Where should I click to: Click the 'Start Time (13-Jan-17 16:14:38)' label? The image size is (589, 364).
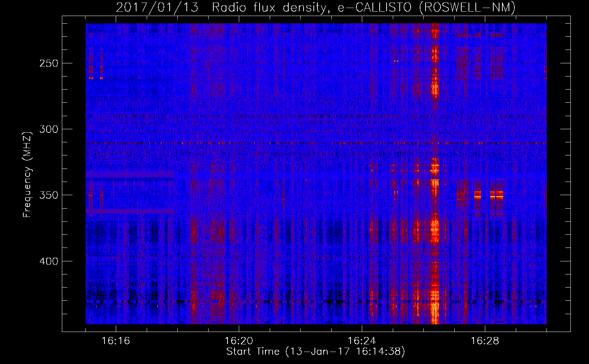point(316,352)
